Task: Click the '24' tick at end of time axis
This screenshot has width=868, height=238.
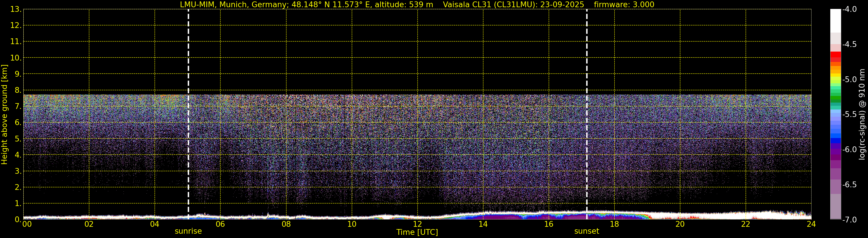Action: 811,224
